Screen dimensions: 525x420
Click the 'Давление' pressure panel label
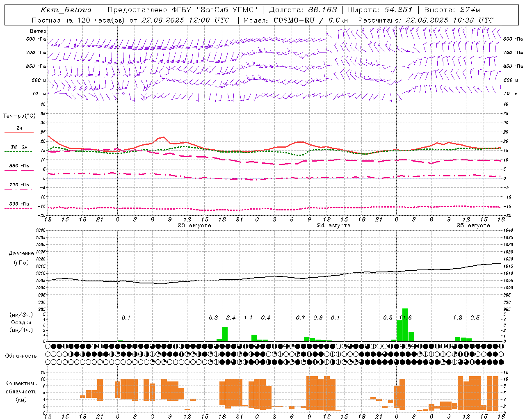(21, 253)
